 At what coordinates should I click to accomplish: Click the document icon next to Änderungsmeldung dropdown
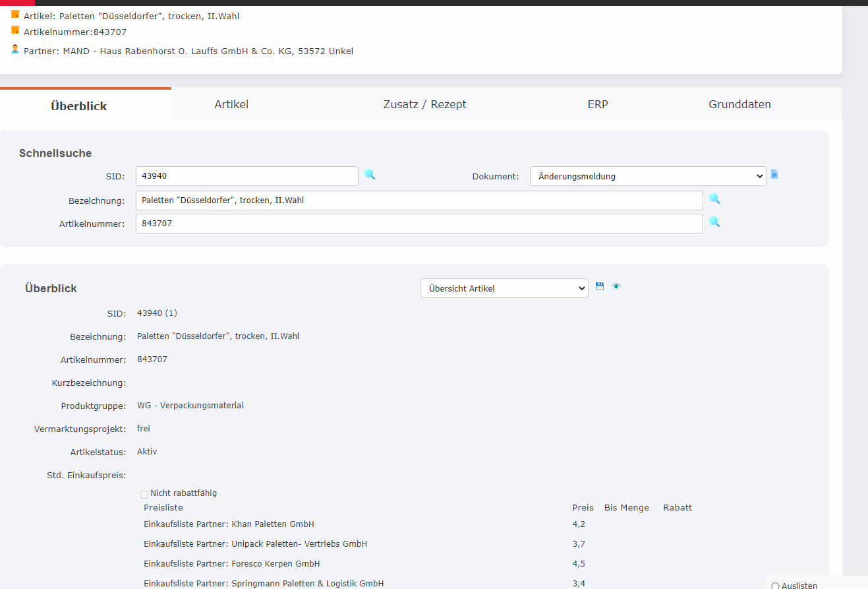pyautogui.click(x=774, y=175)
